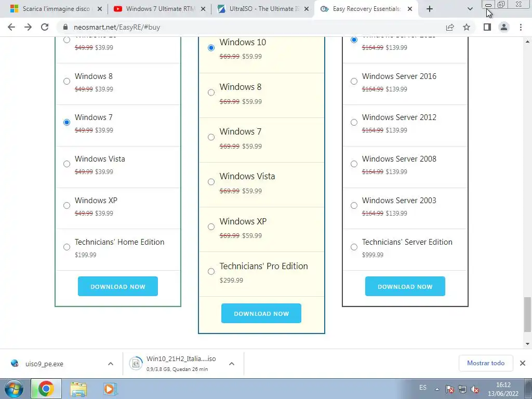The image size is (532, 399).
Task: Select Windows Server 2016 option
Action: pyautogui.click(x=354, y=82)
